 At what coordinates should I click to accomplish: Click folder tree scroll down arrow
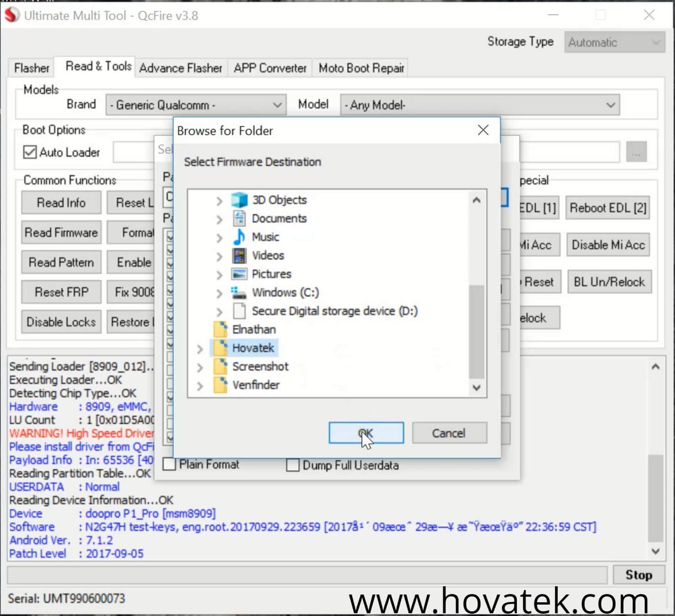coord(477,388)
